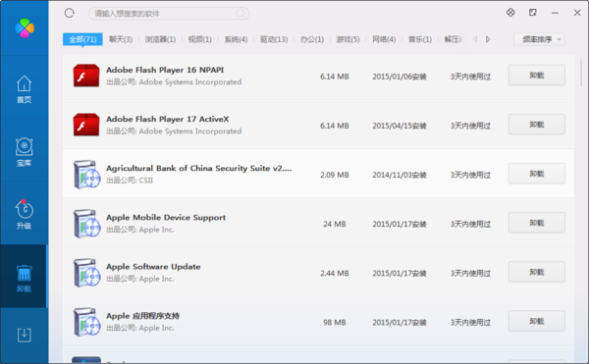Select the Apple Mobile Device Support title
Screen dimensions: 589x364
click(x=166, y=217)
